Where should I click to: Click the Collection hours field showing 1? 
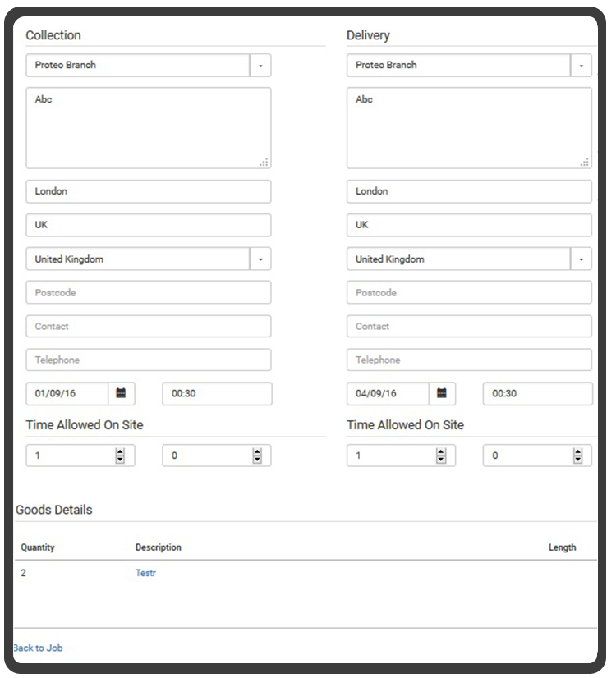(80, 456)
